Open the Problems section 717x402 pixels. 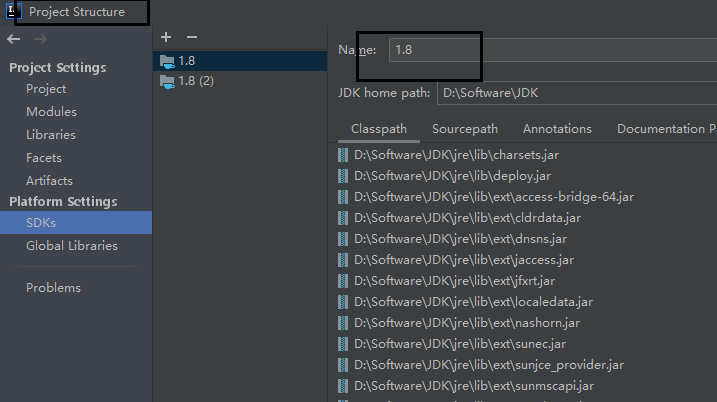53,288
